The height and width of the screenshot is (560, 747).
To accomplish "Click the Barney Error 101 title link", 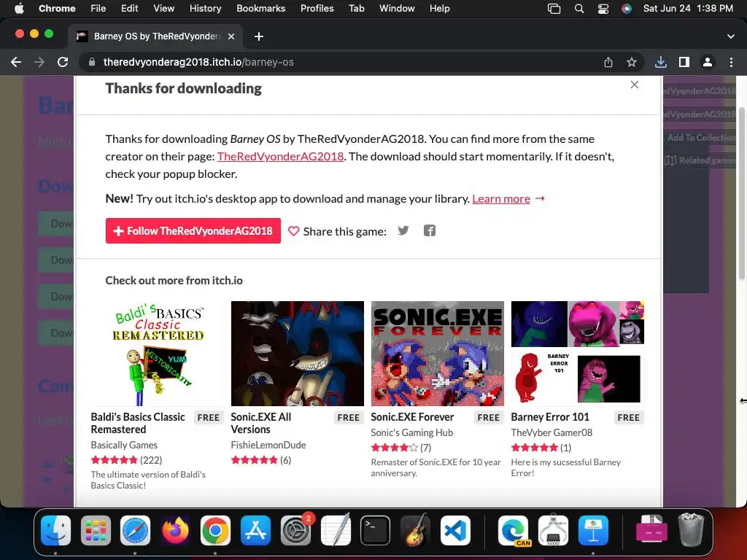I will pos(550,417).
